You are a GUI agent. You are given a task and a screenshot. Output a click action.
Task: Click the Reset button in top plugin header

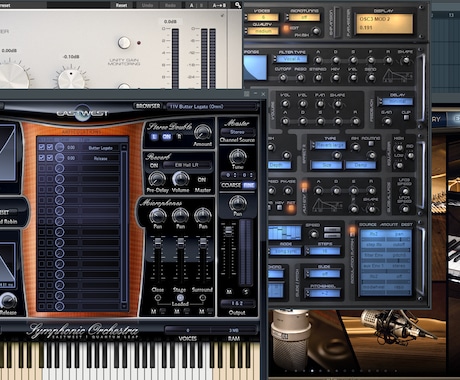pos(121,5)
